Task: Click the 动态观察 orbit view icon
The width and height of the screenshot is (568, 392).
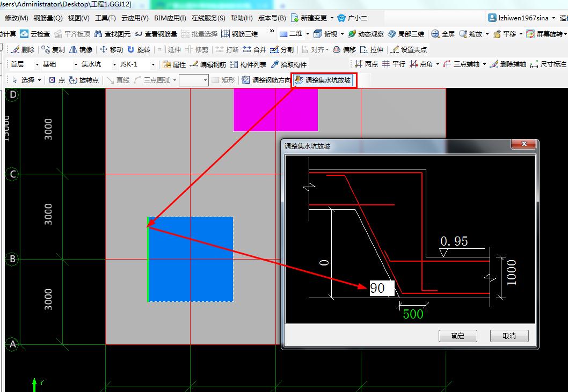Action: (352, 34)
